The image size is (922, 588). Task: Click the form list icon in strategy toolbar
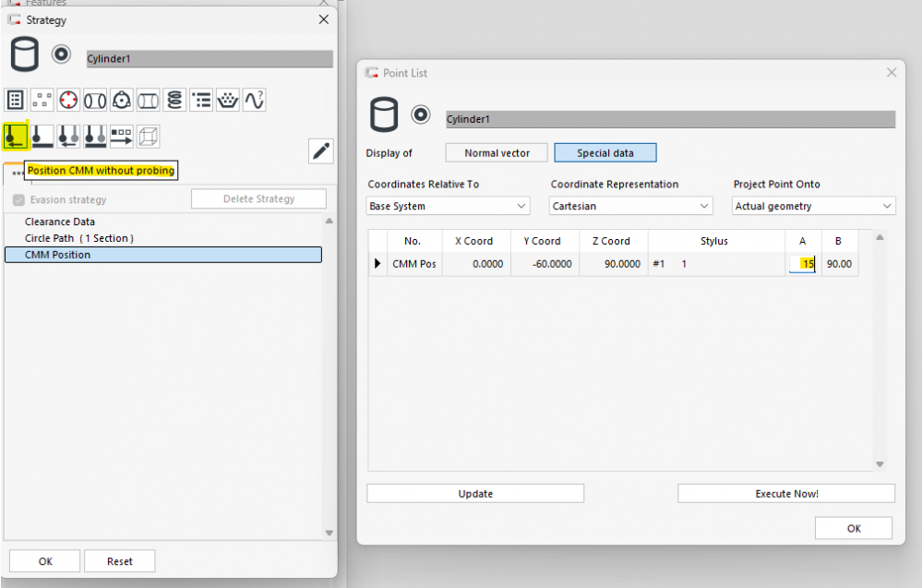tap(16, 101)
